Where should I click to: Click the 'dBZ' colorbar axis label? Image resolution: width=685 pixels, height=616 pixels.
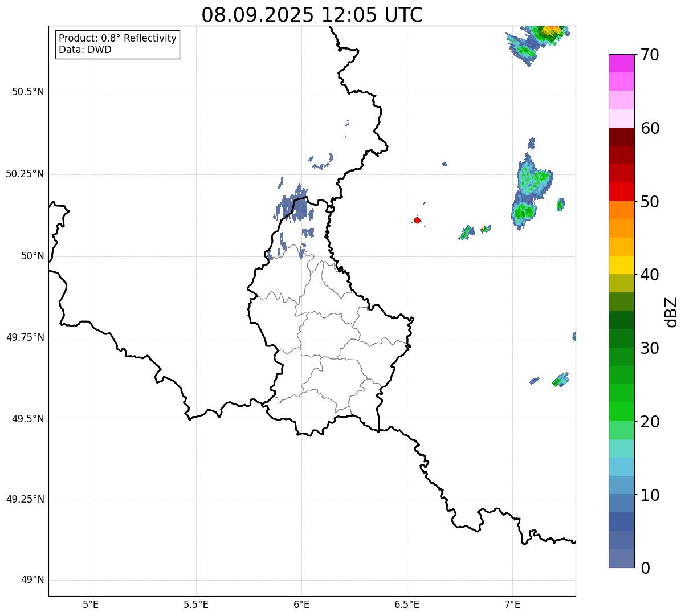(671, 312)
